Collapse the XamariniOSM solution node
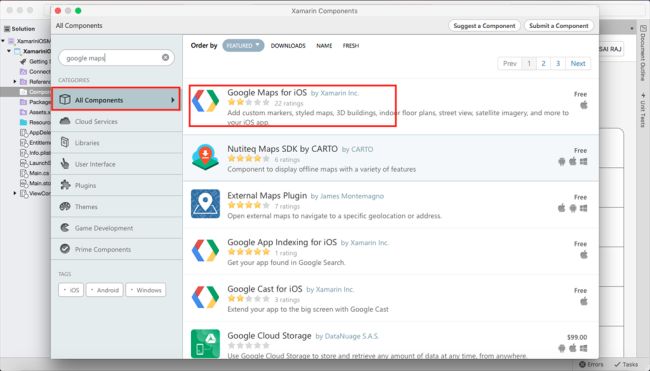This screenshot has width=650, height=371. [3, 41]
